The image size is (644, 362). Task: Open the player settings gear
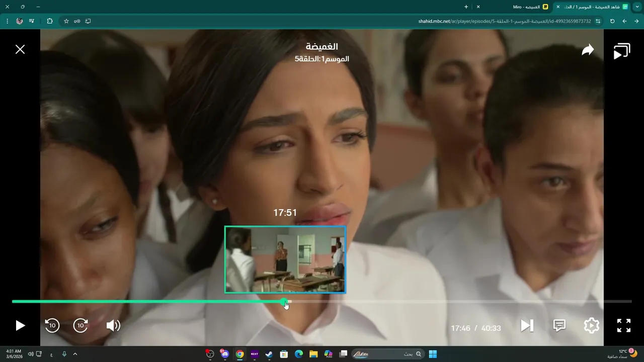[x=592, y=326]
